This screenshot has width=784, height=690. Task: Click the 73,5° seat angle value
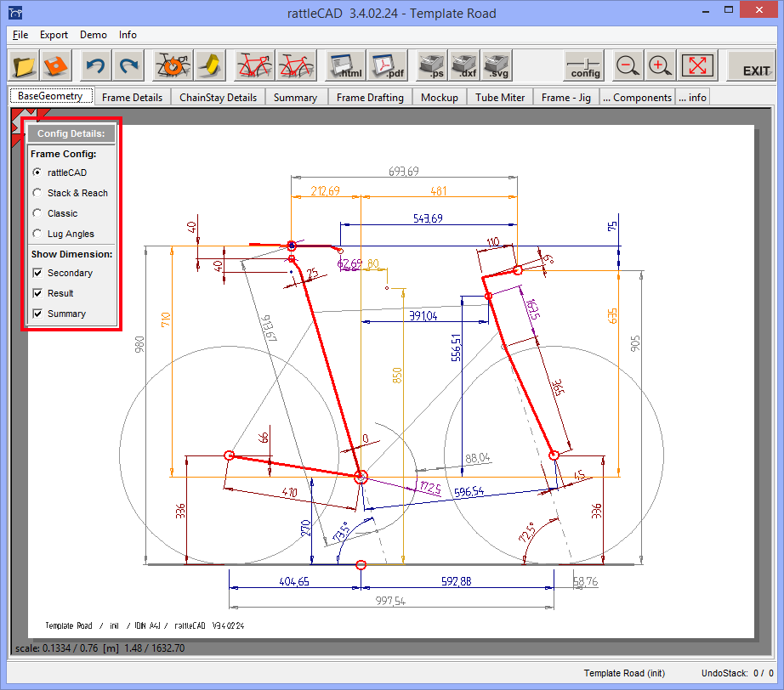click(x=342, y=531)
